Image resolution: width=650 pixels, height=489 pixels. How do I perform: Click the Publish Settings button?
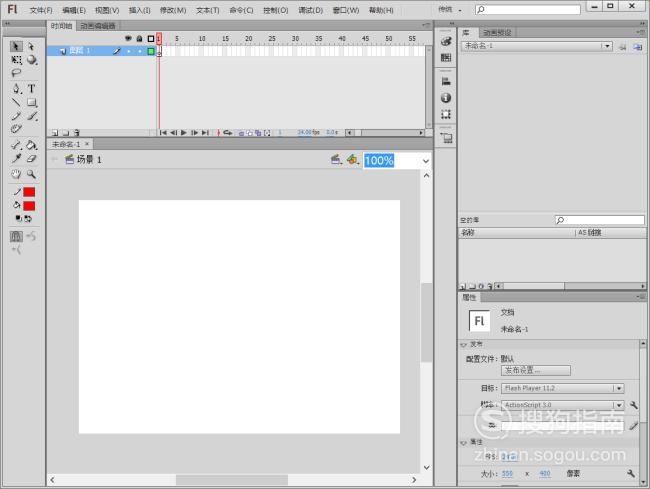(536, 370)
